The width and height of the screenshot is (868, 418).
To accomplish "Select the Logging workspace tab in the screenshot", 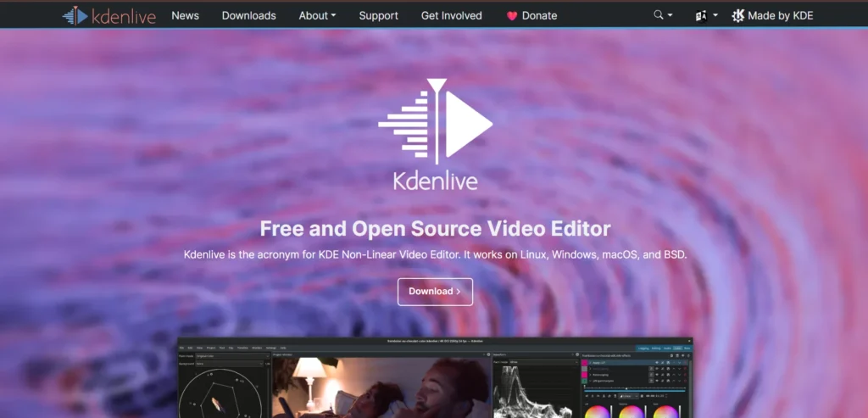I will [643, 348].
